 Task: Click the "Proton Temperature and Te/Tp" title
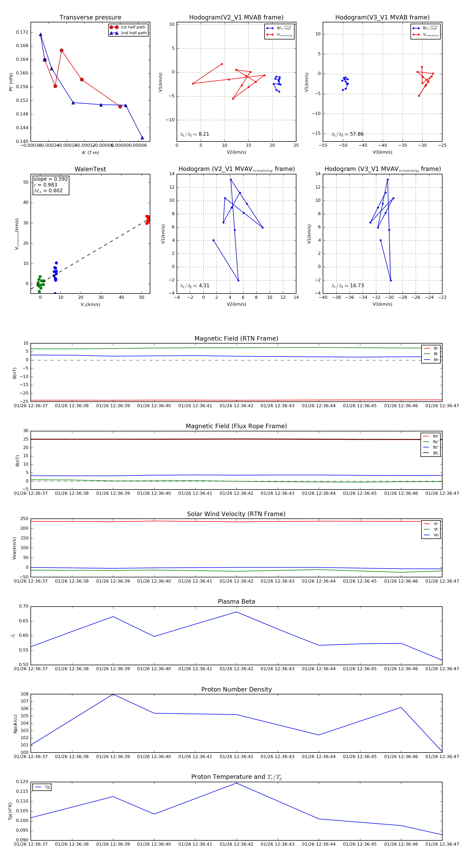tap(236, 777)
